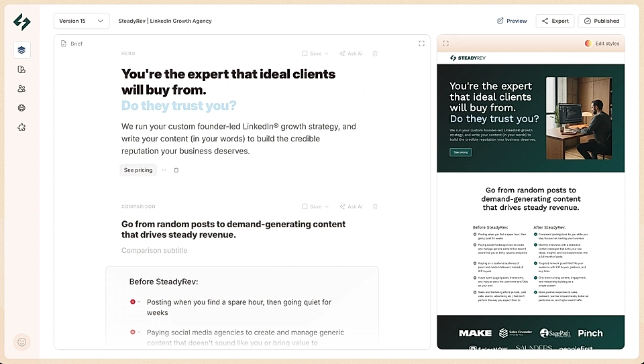Image resolution: width=644 pixels, height=364 pixels.
Task: Click the Sales Crusader logo in the preview
Action: click(515, 332)
